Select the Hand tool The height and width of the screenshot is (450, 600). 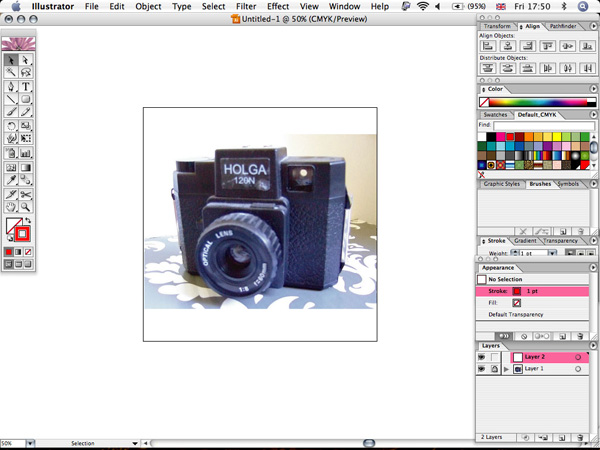coord(11,207)
